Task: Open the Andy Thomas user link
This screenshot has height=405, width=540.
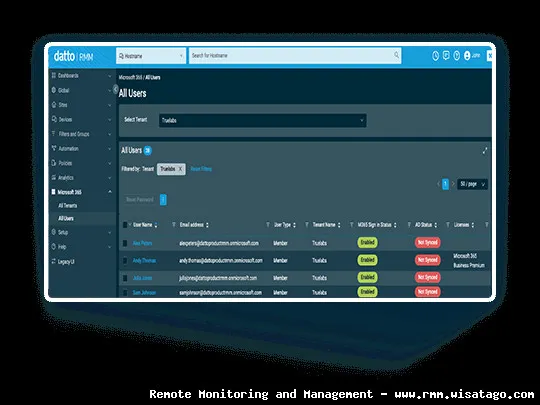Action: tap(144, 261)
